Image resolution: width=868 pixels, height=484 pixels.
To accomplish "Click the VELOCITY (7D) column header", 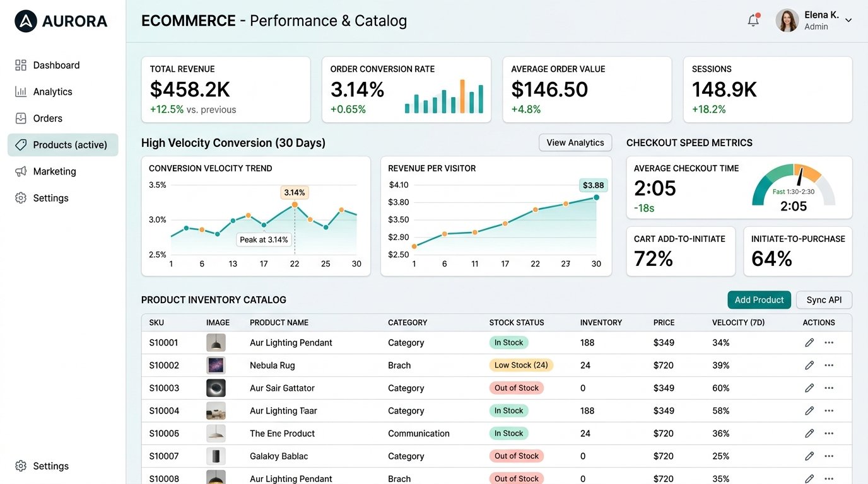I will tap(738, 323).
